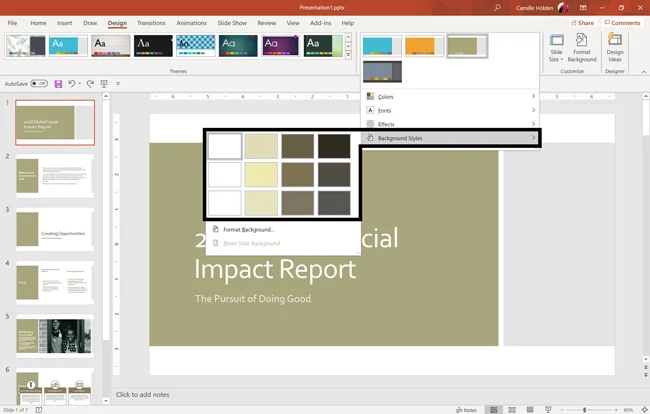The image size is (650, 414).
Task: Expand the themes gallery More arrow
Action: (x=348, y=55)
